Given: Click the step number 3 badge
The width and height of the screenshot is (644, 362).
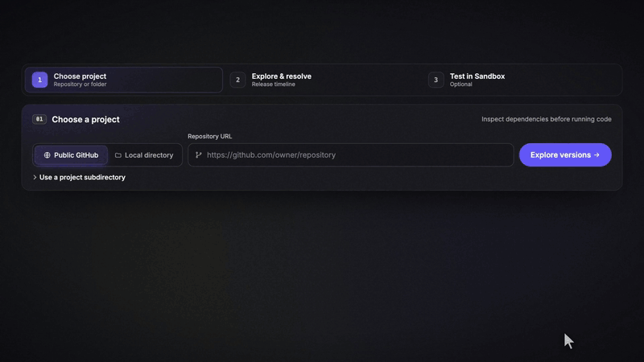Looking at the screenshot, I should click(x=436, y=80).
